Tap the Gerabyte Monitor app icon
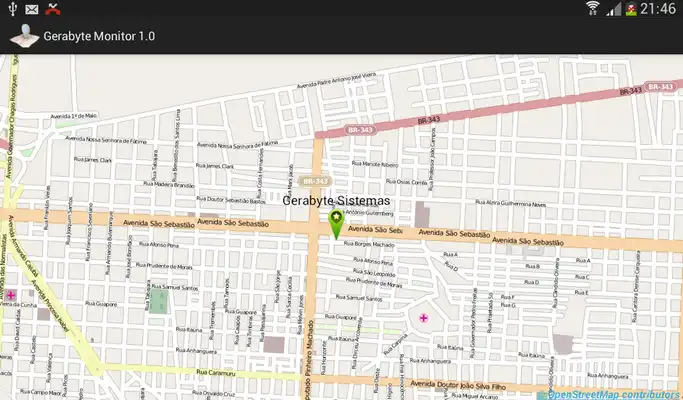The image size is (683, 400). [x=23, y=36]
